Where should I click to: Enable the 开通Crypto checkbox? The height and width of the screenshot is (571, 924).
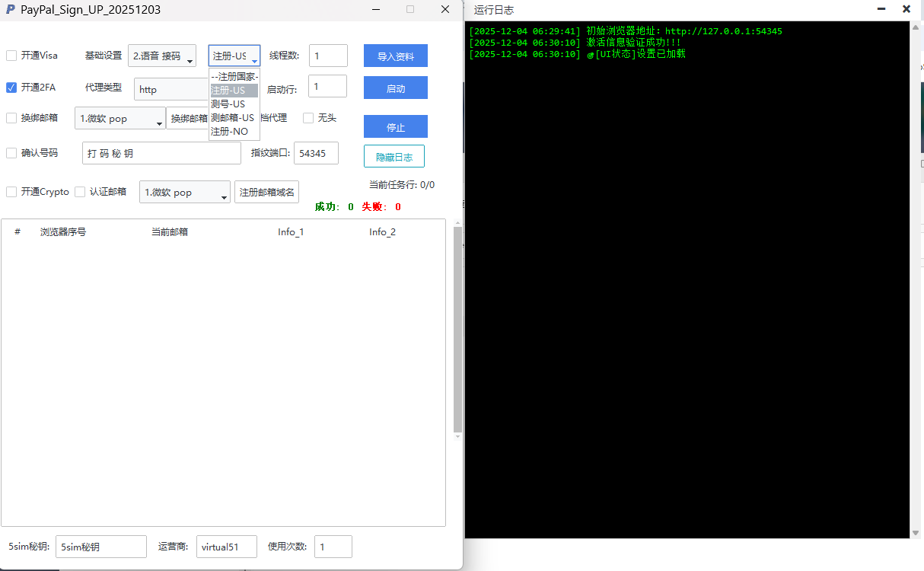coord(11,192)
